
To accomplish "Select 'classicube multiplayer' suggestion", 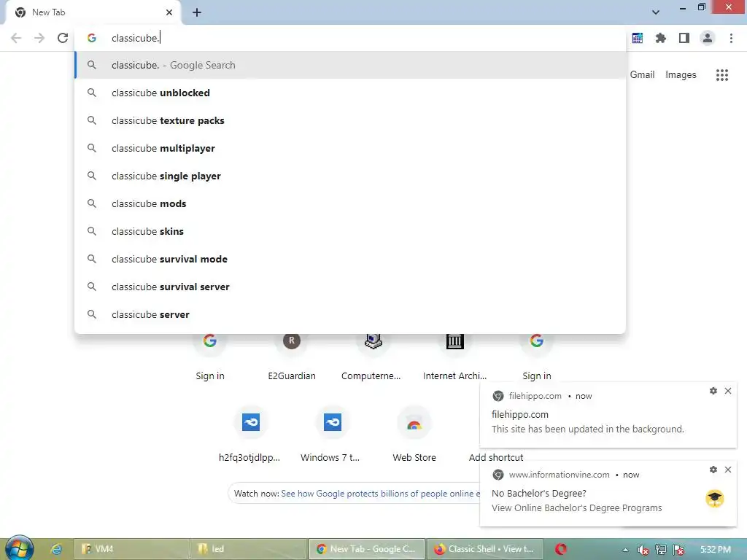I will pyautogui.click(x=350, y=148).
